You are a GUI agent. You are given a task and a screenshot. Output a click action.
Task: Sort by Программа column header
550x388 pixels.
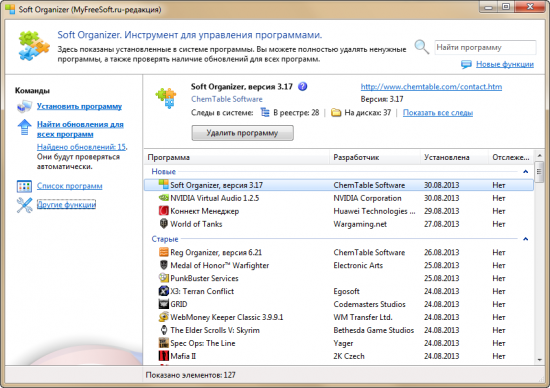[x=237, y=158]
